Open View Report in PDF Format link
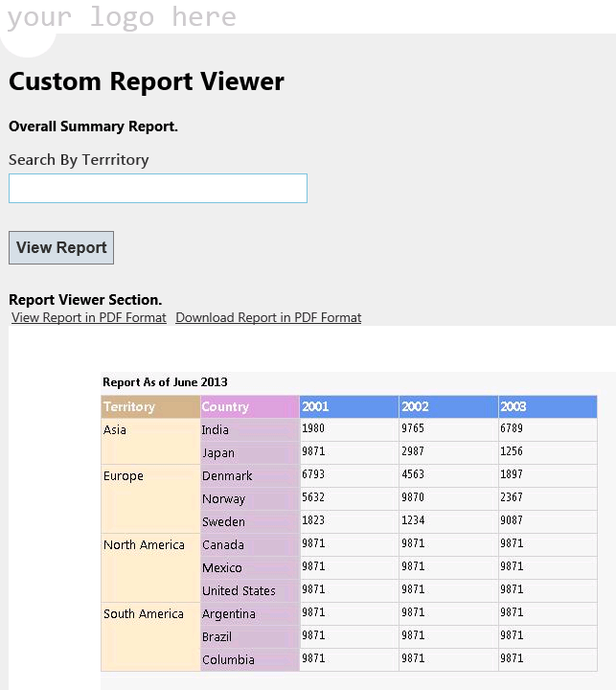 click(89, 317)
